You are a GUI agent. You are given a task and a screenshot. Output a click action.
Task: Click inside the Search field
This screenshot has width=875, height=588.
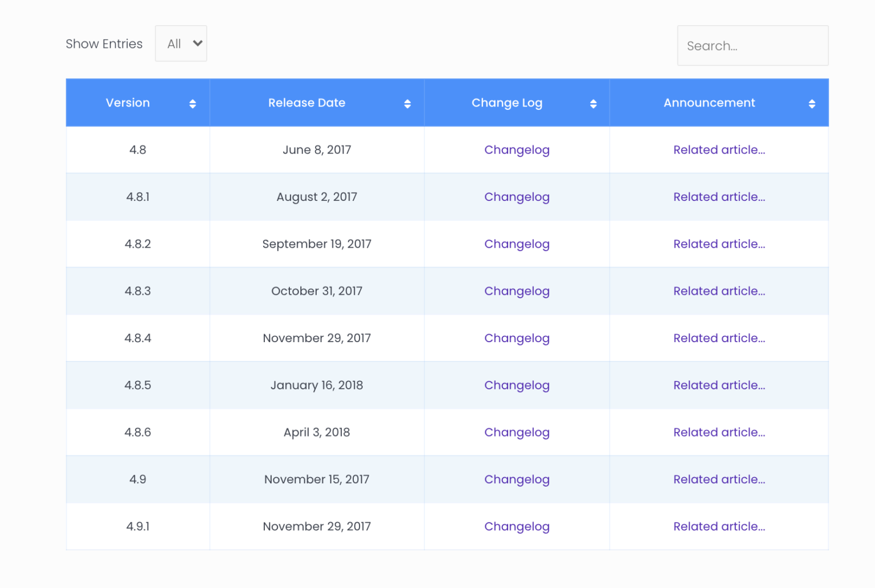(x=752, y=46)
